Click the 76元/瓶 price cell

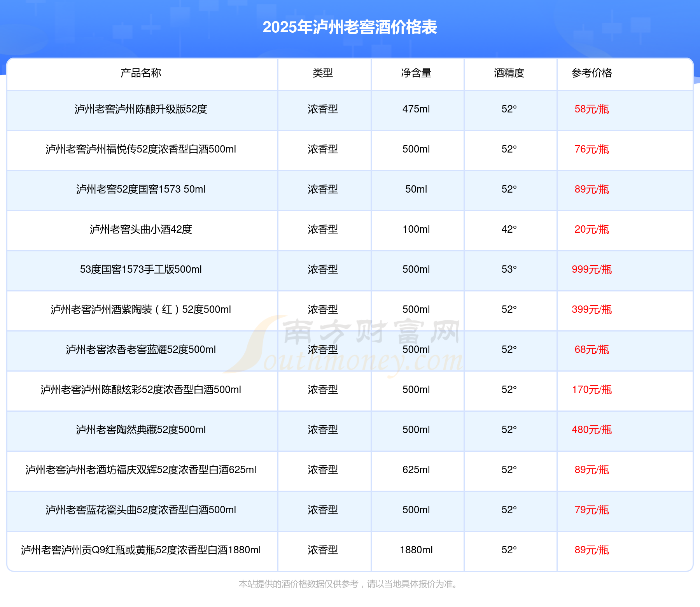[x=591, y=149]
